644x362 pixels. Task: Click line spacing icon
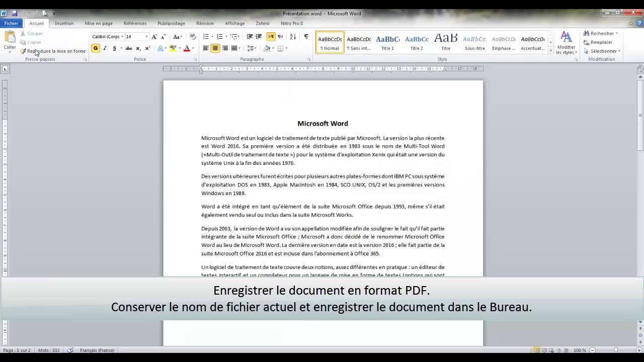coord(251,48)
